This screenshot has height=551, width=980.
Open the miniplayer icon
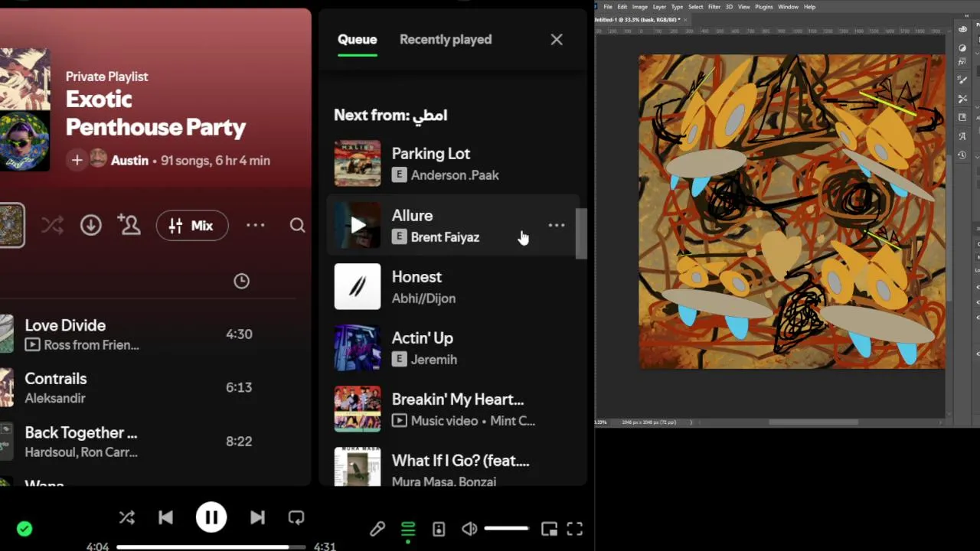[x=549, y=529]
